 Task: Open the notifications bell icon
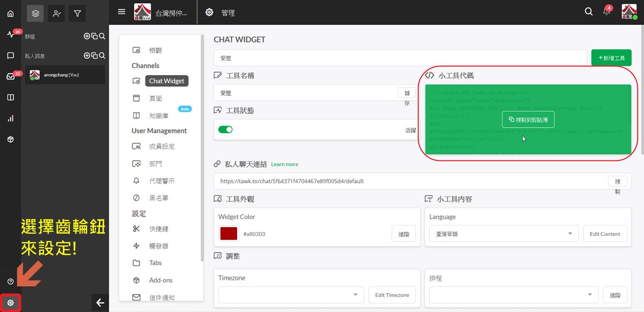[x=607, y=12]
